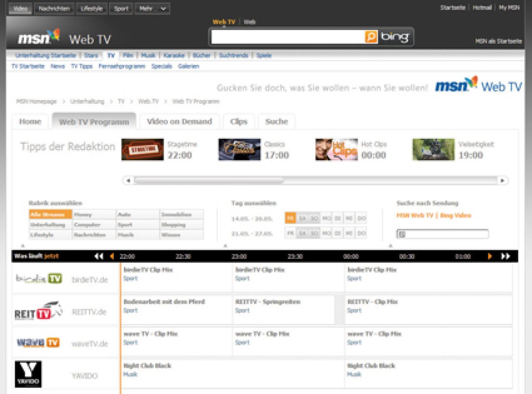Viewport: 532px width, 394px height.
Task: Step the timeline forward with the orange right arrow
Action: (490, 256)
